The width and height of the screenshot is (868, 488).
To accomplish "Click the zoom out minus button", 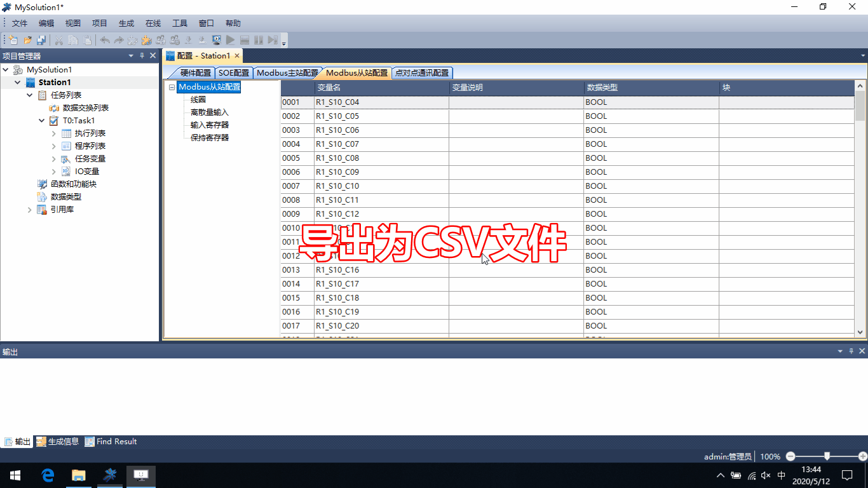I will [790, 456].
